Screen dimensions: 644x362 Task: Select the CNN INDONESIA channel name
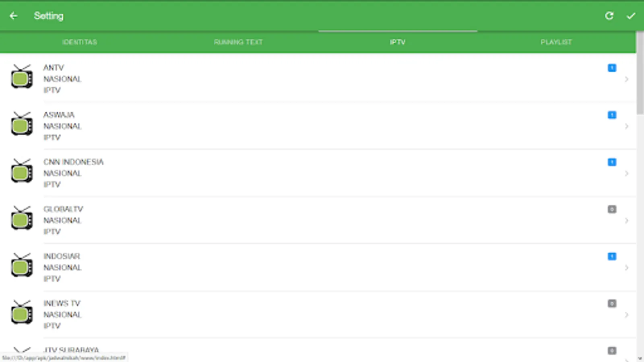click(x=73, y=162)
